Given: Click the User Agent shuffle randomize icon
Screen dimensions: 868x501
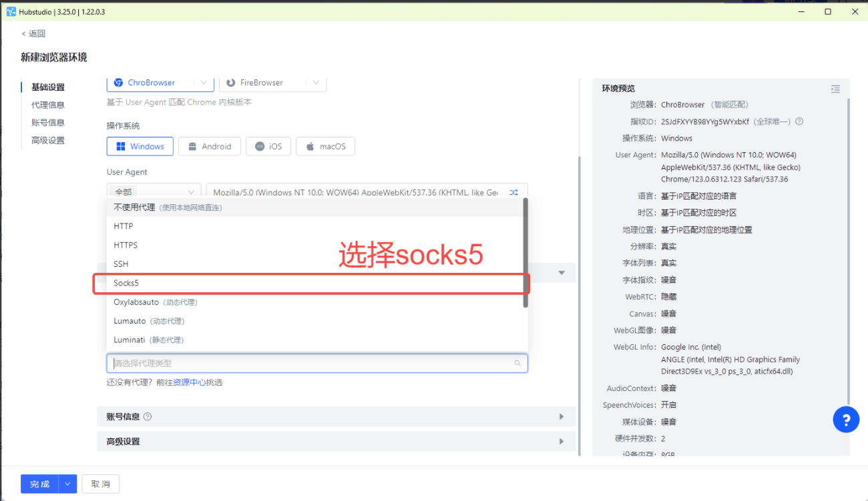Looking at the screenshot, I should click(x=514, y=192).
